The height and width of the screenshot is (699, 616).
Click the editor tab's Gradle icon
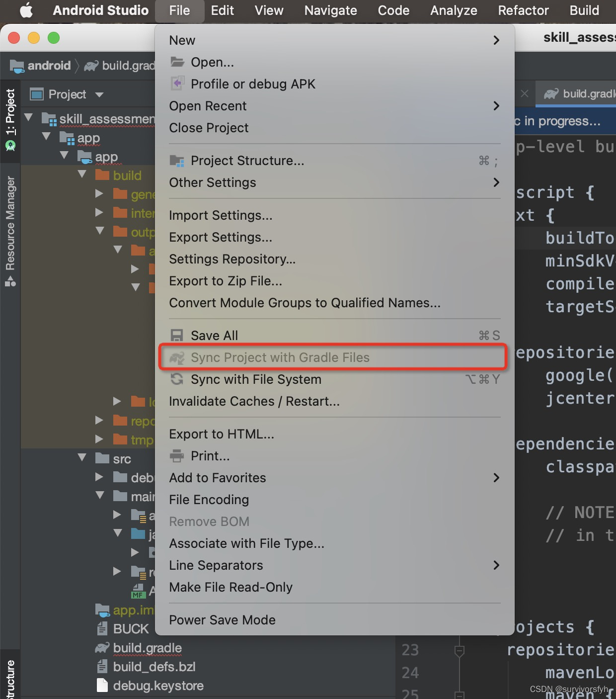(551, 93)
